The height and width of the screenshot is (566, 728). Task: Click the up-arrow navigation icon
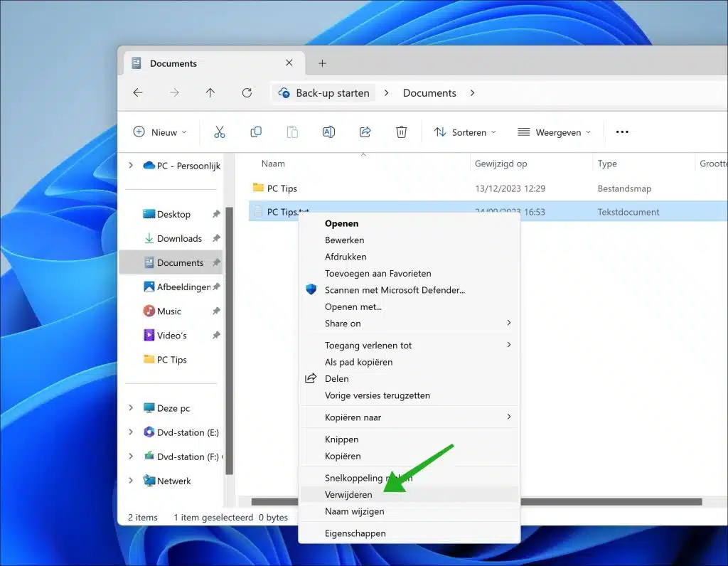(210, 92)
